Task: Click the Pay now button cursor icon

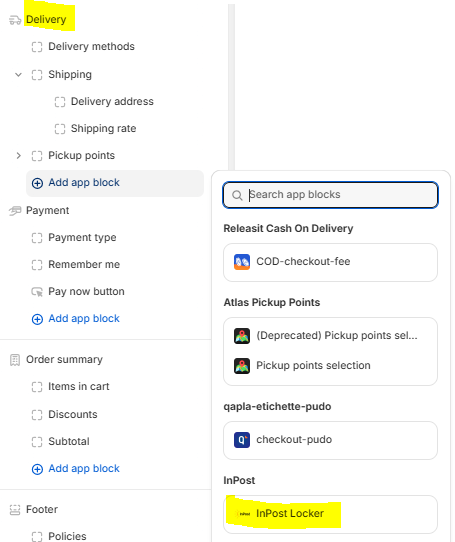Action: click(37, 292)
